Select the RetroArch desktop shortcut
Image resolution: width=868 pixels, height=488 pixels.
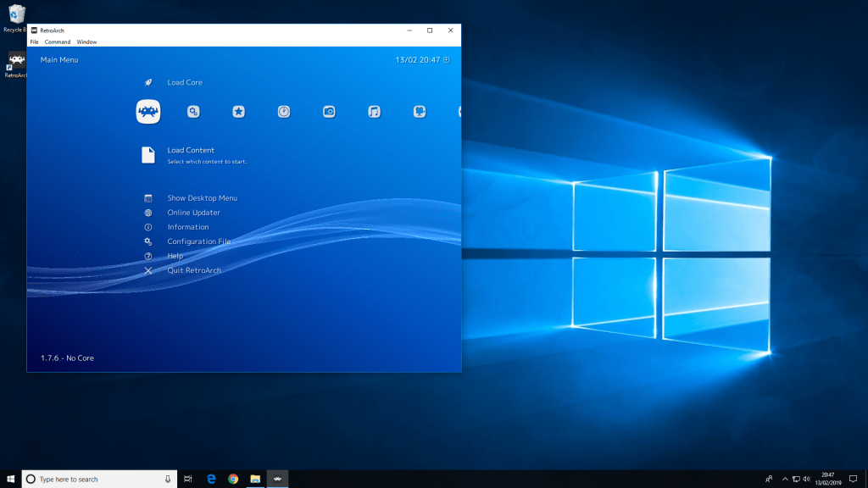tap(16, 65)
